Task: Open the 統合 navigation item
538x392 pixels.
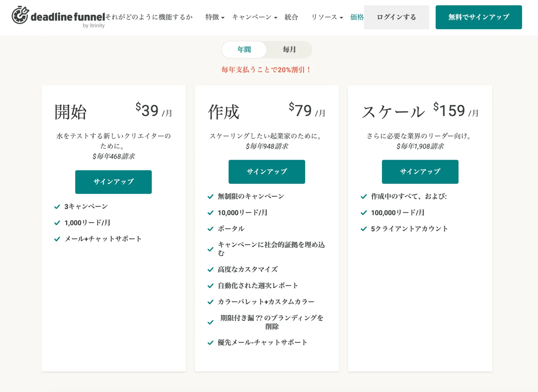Action: (291, 17)
